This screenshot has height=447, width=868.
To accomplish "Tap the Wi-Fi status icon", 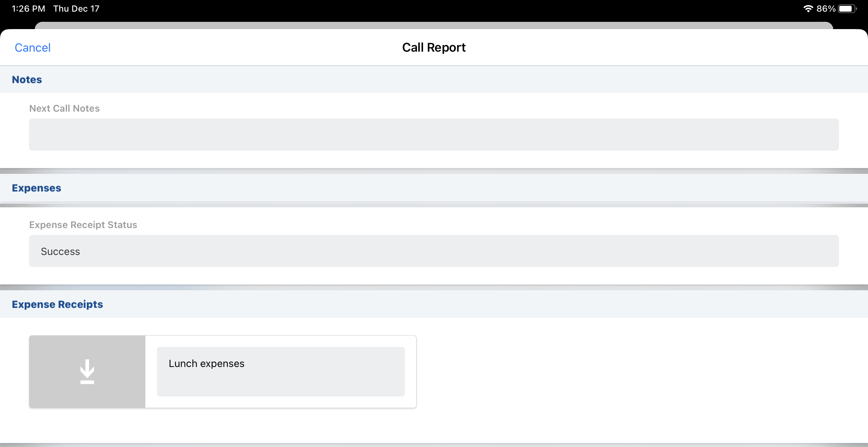I will point(808,9).
